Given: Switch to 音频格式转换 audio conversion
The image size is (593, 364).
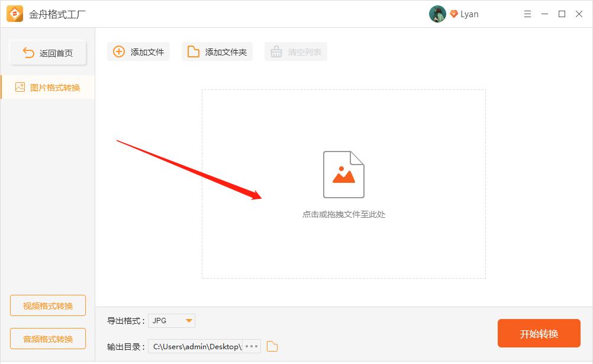Looking at the screenshot, I should (x=47, y=339).
